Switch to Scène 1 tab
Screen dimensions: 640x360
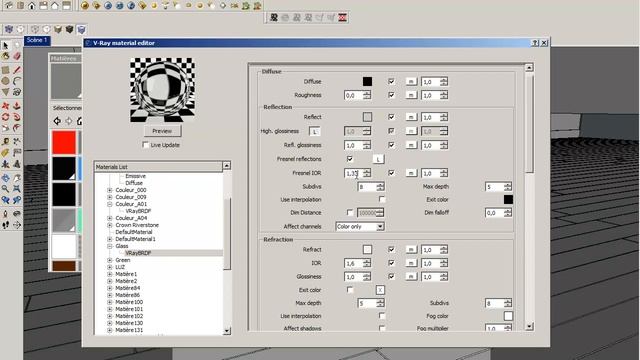click(x=37, y=40)
